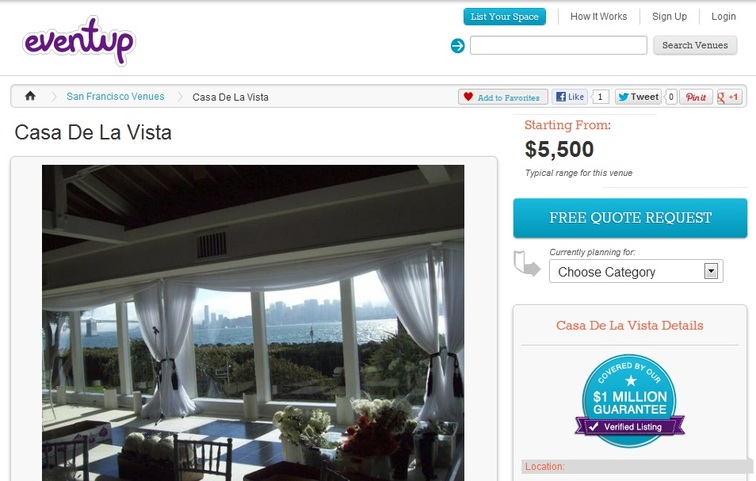This screenshot has width=756, height=481.
Task: Open the Sign Up link
Action: click(x=669, y=16)
